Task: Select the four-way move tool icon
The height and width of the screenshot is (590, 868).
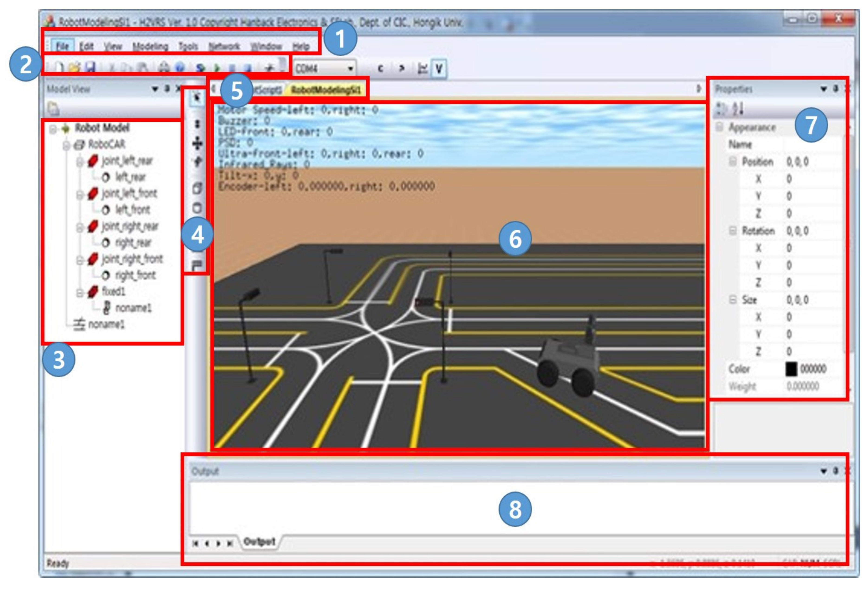Action: (197, 143)
